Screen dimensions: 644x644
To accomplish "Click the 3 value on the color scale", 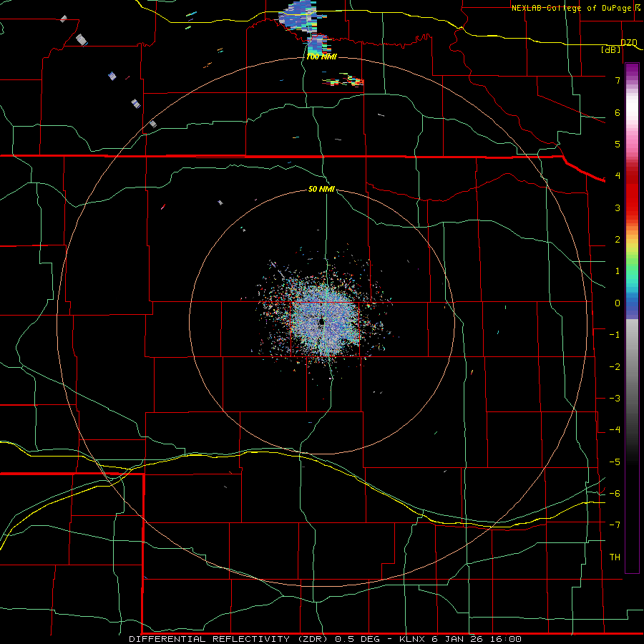I will [x=618, y=208].
